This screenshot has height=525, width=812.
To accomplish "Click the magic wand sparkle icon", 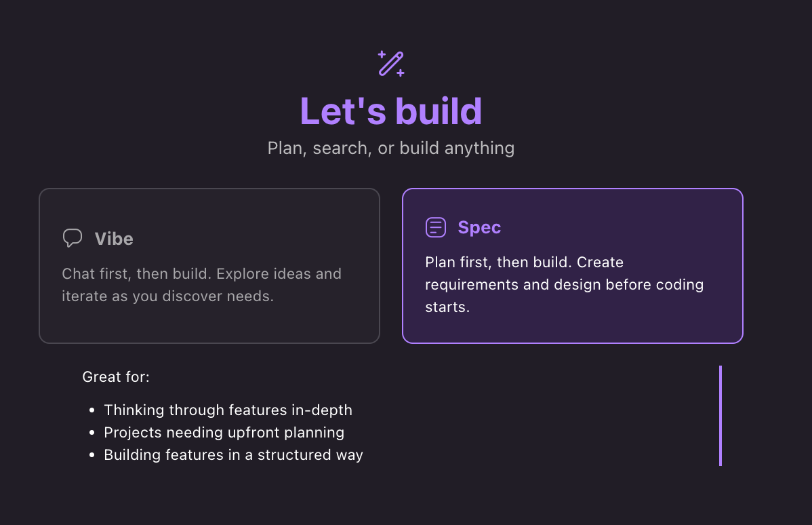I will 391,64.
